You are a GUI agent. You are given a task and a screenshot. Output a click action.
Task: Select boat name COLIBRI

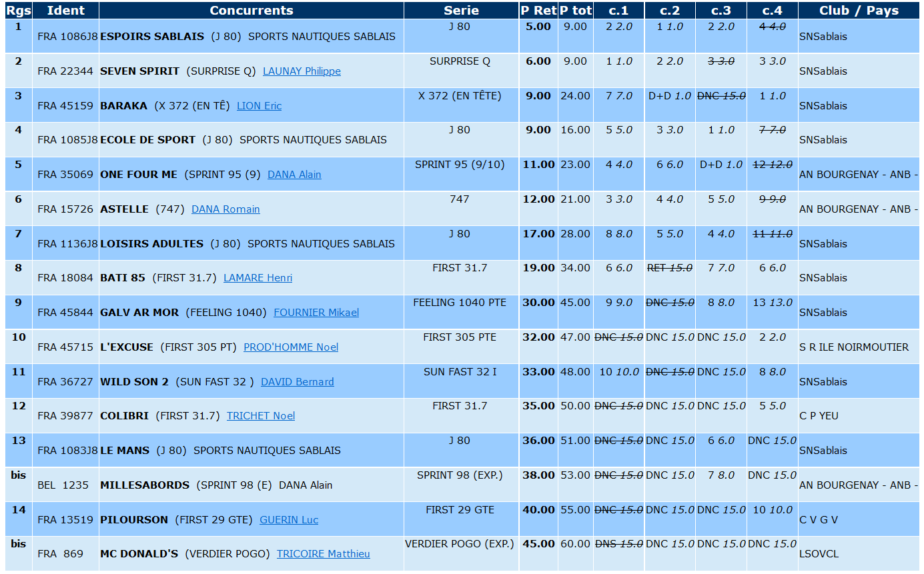point(125,416)
